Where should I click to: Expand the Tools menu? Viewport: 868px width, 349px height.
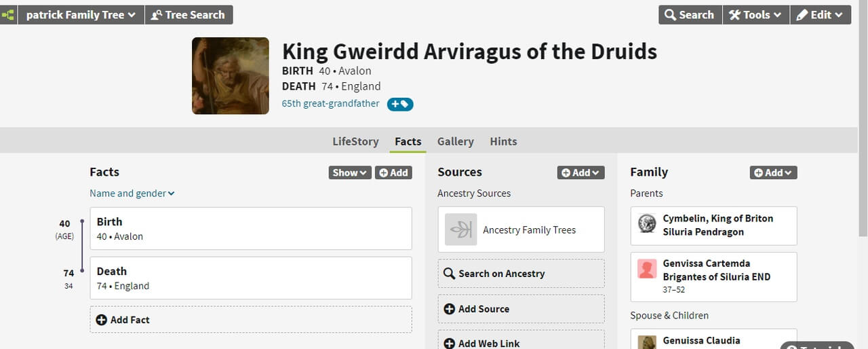pos(755,14)
